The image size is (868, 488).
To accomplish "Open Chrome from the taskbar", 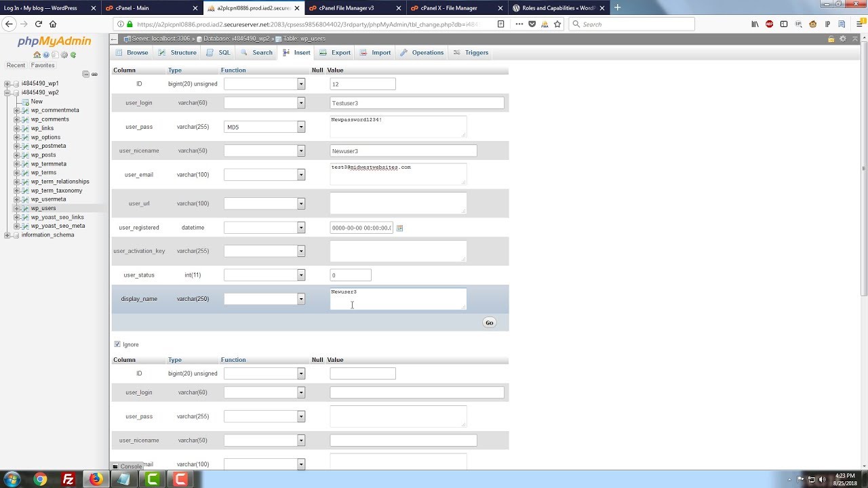I will (40, 479).
